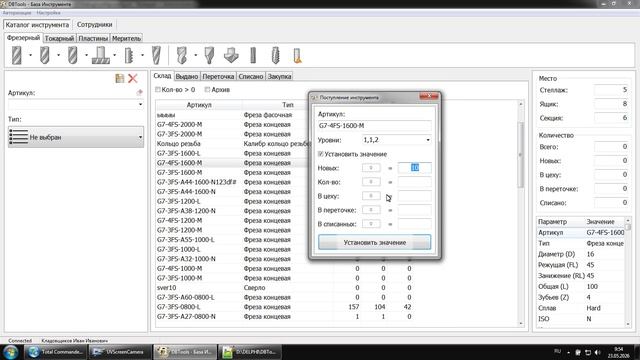The image size is (640, 360).
Task: Click the 'Установить значение' button
Action: click(374, 242)
